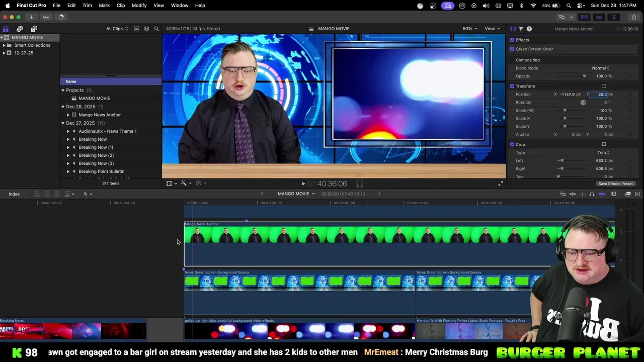The image size is (644, 362).
Task: Toggle video skimming in the timeline toolbar
Action: click(573, 194)
